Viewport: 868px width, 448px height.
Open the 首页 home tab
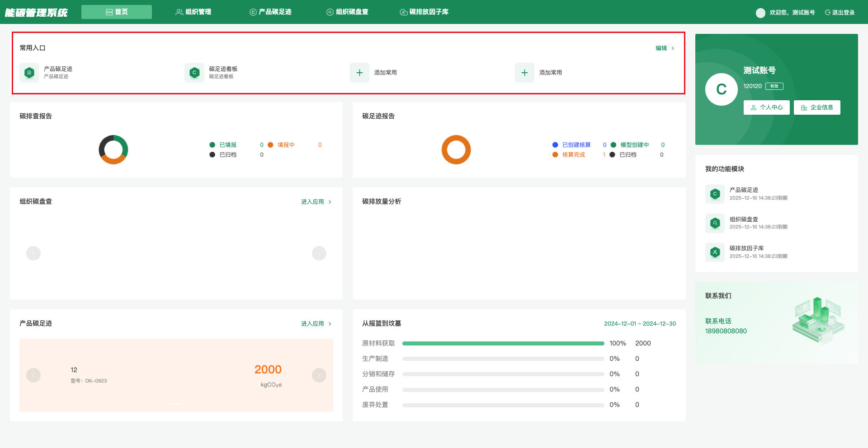click(117, 12)
